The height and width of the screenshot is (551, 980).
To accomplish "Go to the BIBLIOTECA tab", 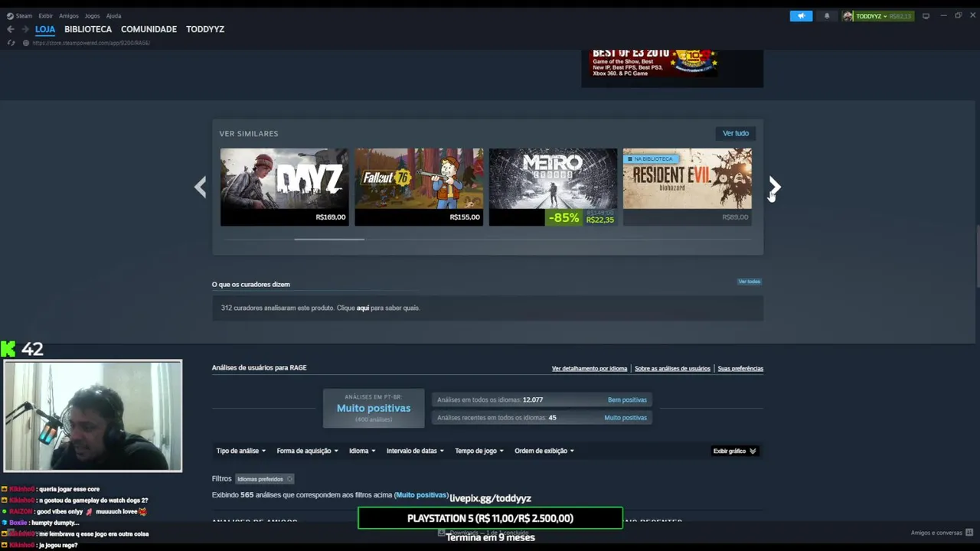I will (88, 29).
